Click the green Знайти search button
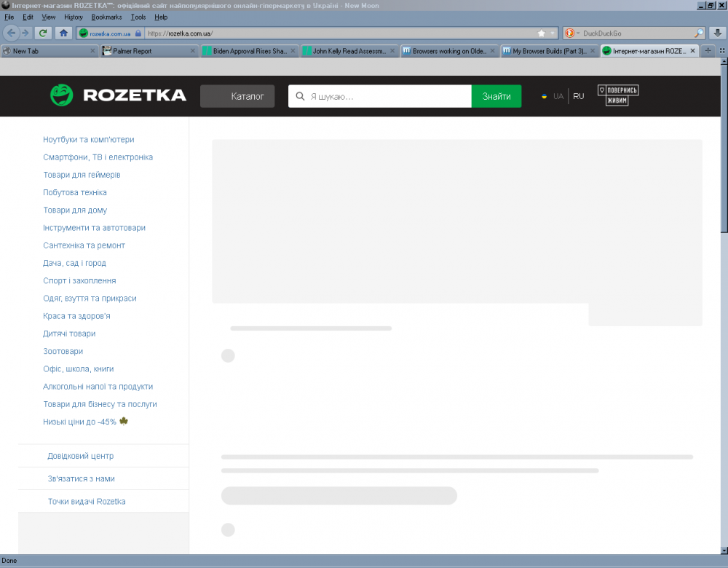The width and height of the screenshot is (728, 568). [x=496, y=96]
